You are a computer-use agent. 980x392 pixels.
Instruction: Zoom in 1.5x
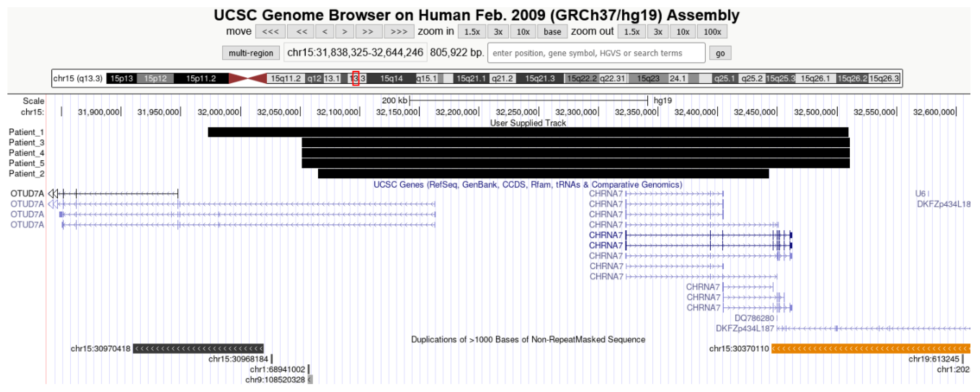pos(472,32)
